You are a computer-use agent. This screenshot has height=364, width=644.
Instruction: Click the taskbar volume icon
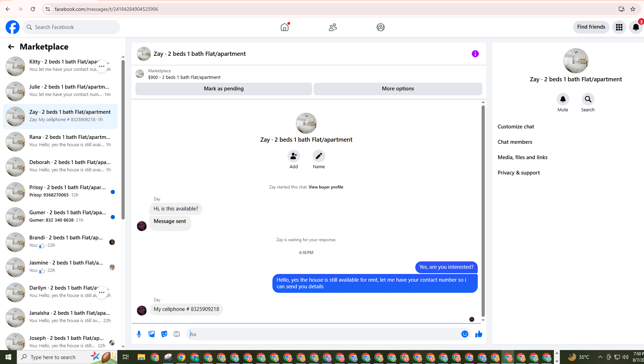point(625,357)
